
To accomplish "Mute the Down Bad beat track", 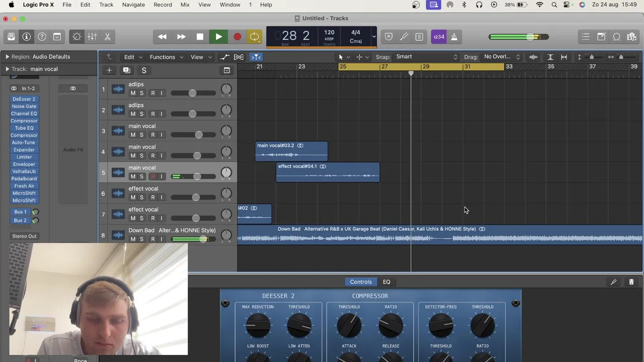I will coord(133,239).
